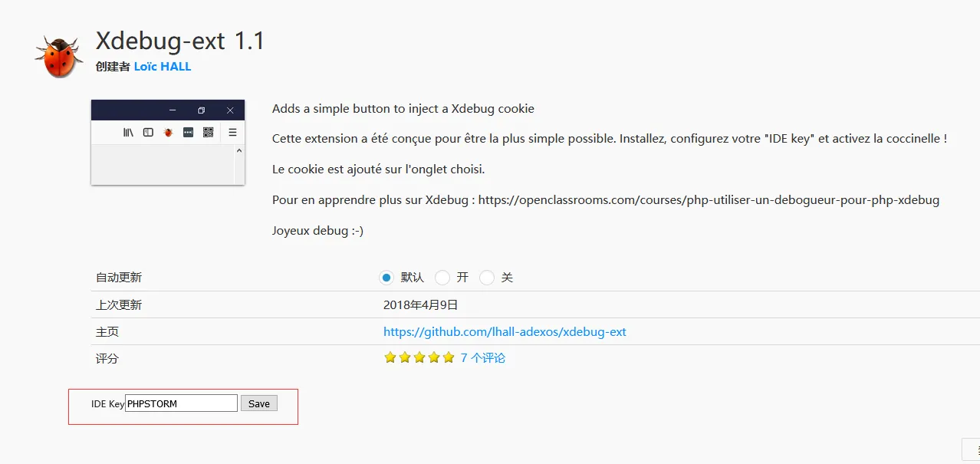Click the QR code icon in preview toolbar
The image size is (980, 464).
pyautogui.click(x=208, y=133)
